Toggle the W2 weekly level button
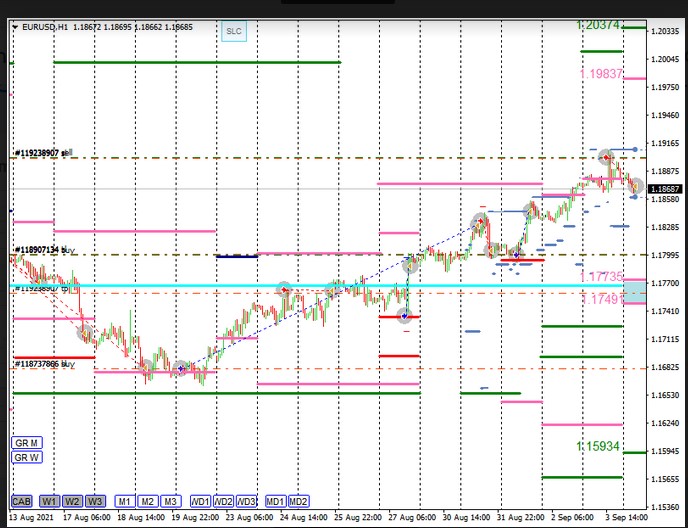This screenshot has height=528, width=688. [72, 501]
